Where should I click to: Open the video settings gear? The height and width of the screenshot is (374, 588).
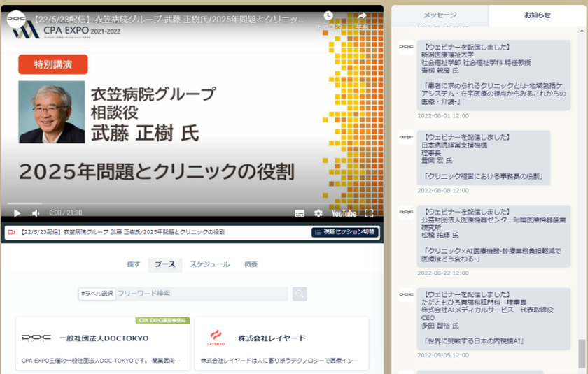[x=318, y=213]
